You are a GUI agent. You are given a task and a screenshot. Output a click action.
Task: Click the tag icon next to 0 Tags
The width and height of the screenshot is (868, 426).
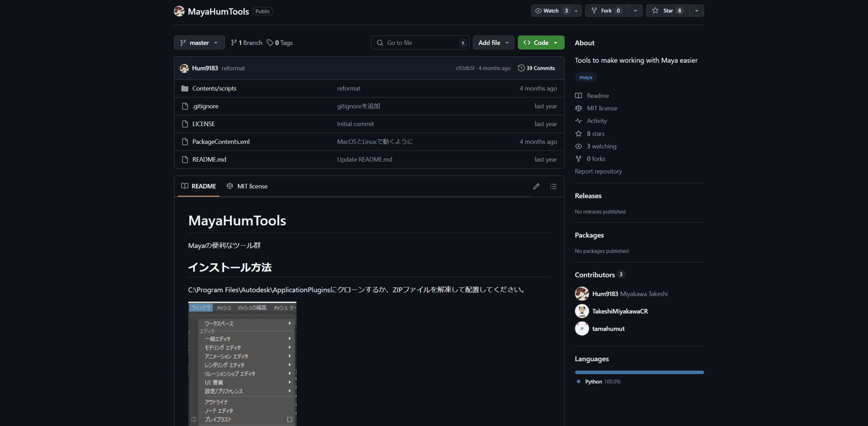270,43
